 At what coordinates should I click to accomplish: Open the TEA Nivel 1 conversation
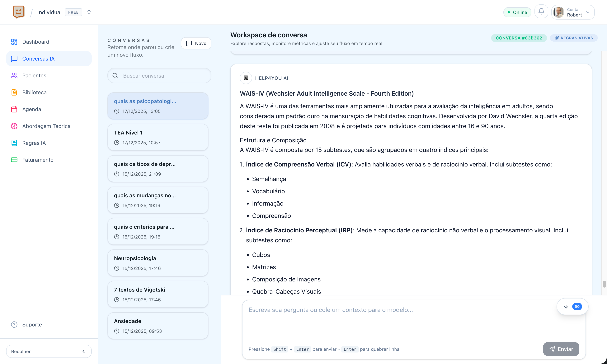pyautogui.click(x=158, y=137)
